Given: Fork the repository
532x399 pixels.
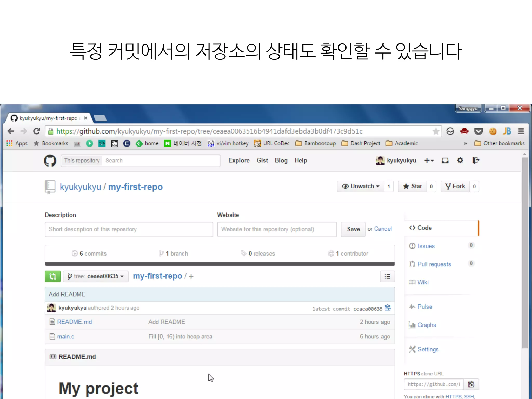Looking at the screenshot, I should [455, 186].
